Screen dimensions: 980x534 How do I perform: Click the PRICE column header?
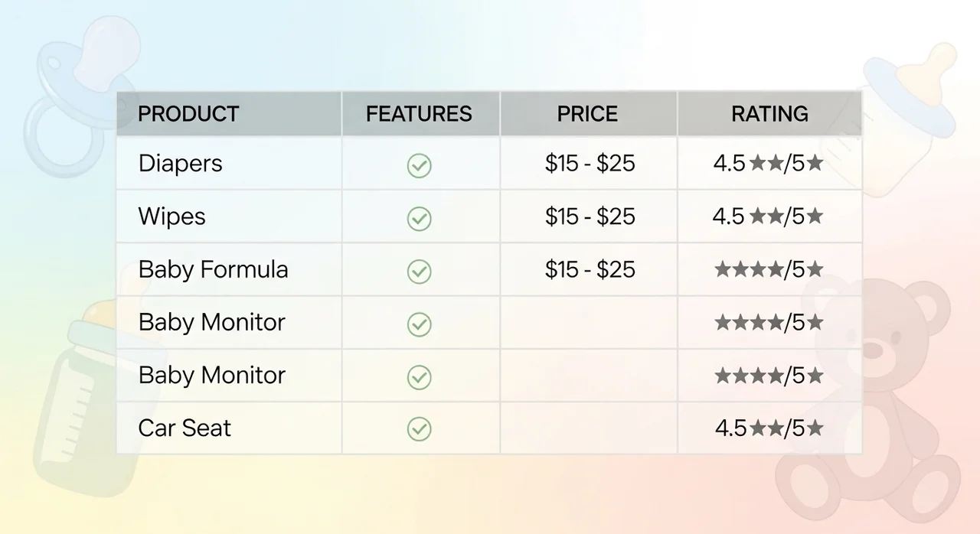click(587, 114)
